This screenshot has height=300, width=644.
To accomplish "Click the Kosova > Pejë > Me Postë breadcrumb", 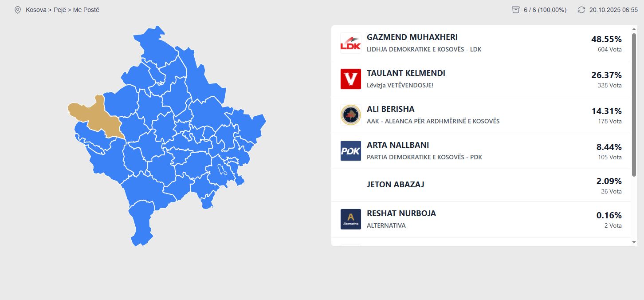I will [x=63, y=10].
